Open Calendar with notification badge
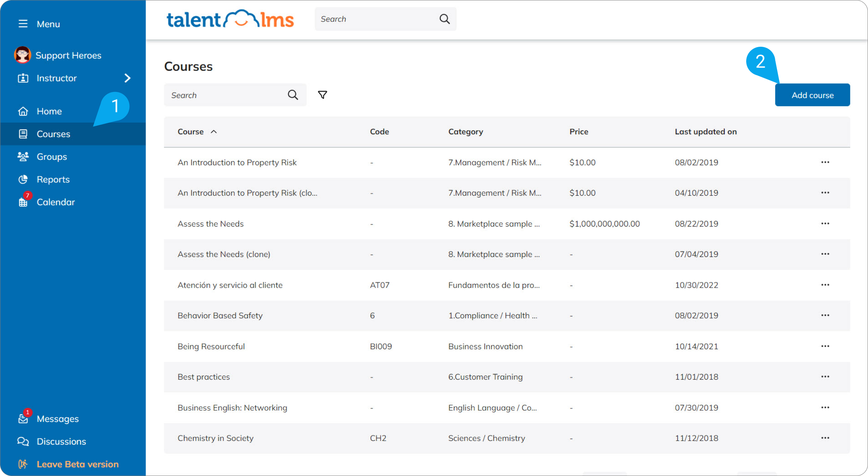The width and height of the screenshot is (868, 476). [55, 202]
